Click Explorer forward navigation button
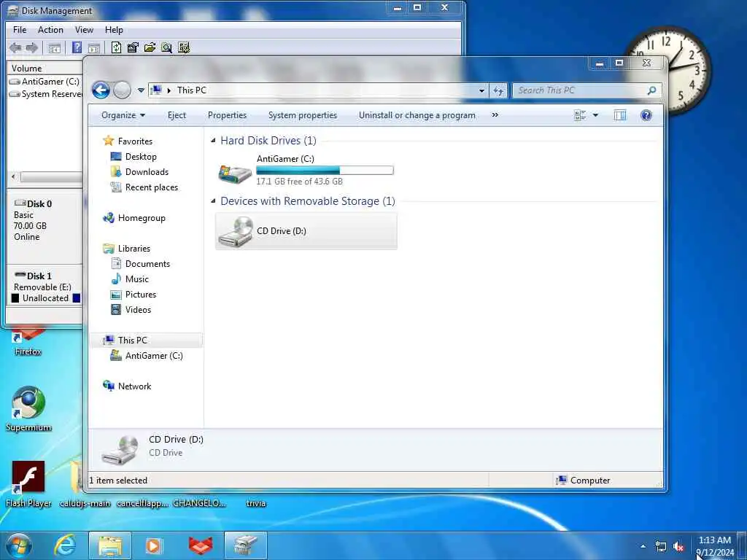 tap(122, 90)
